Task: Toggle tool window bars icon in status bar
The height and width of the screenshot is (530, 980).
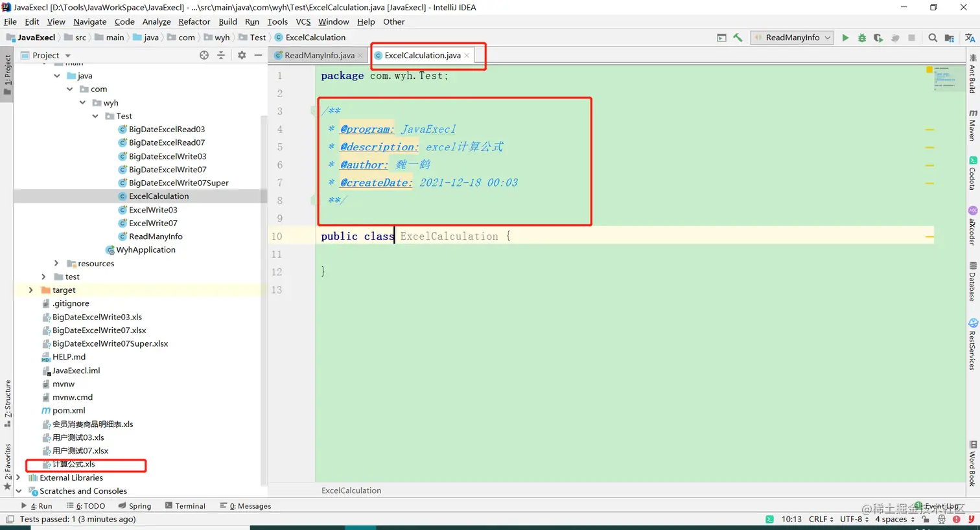Action: click(10, 519)
